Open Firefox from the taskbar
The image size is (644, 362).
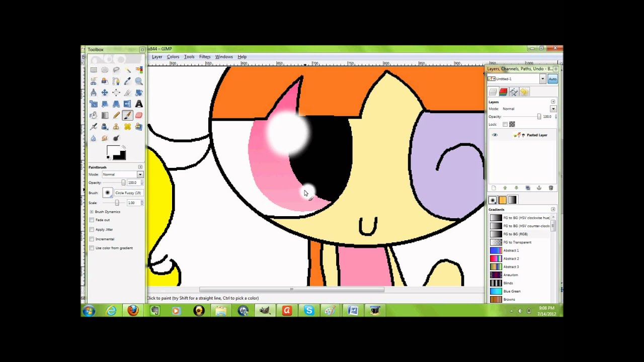[x=133, y=311]
